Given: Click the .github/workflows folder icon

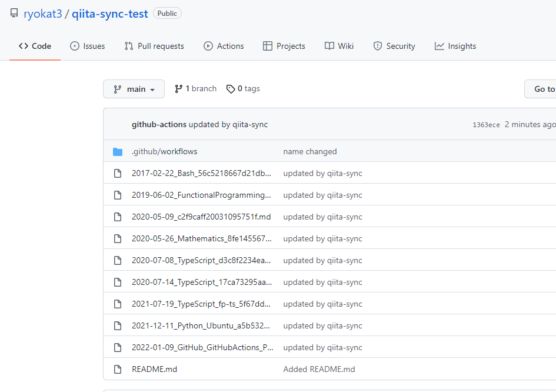Looking at the screenshot, I should 118,152.
